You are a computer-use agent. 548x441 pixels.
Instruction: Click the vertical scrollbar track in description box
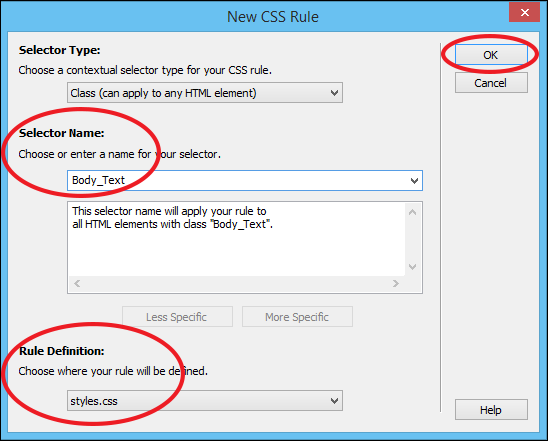(x=412, y=239)
